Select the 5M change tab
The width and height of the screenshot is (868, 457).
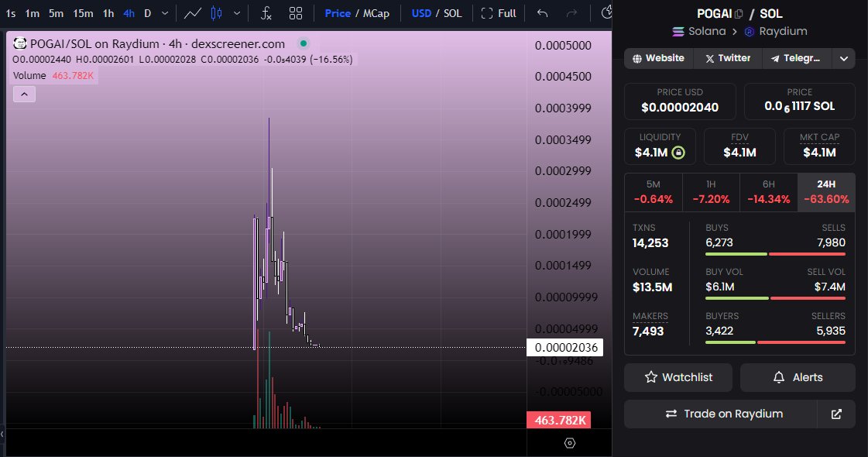coord(654,192)
